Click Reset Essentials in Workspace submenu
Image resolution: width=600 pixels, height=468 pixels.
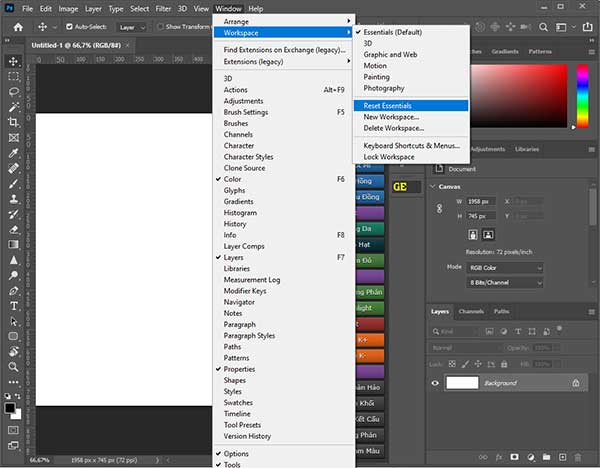click(411, 106)
